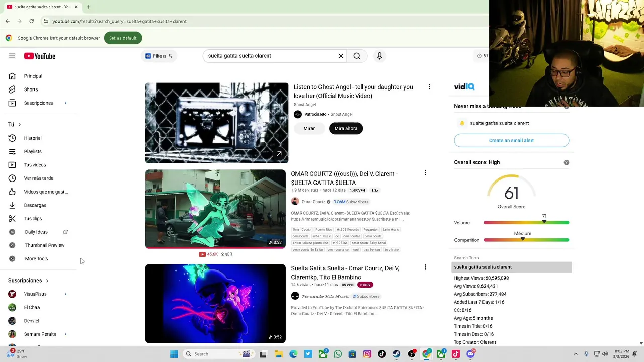This screenshot has width=644, height=362.
Task: Open the OMAR COURTZ $UELTA GATITA video title
Action: point(344,178)
